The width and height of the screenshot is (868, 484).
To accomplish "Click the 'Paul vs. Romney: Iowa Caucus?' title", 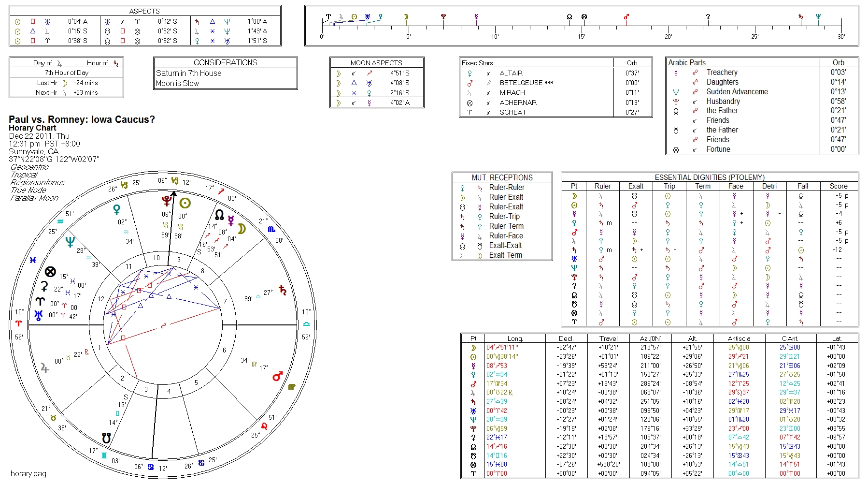I will 82,119.
